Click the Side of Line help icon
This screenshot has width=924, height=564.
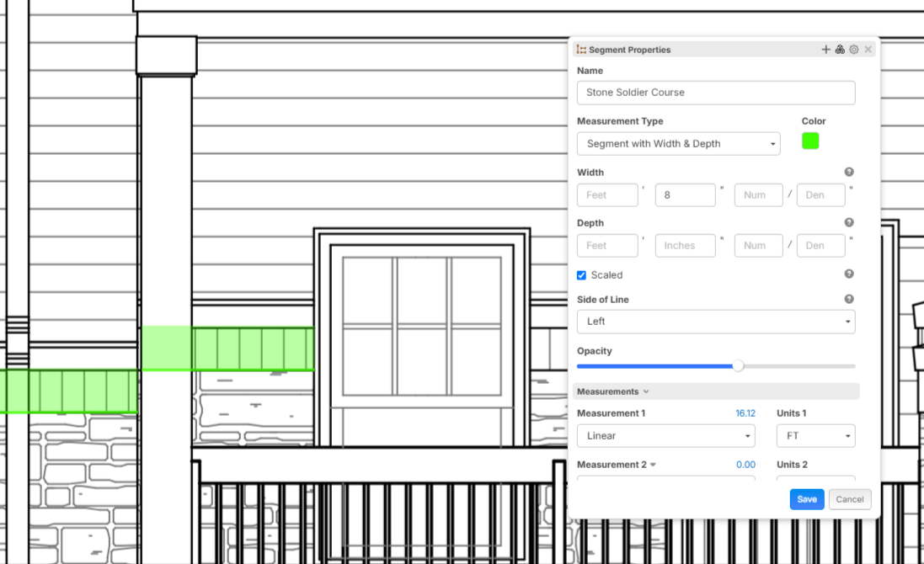[x=849, y=299]
